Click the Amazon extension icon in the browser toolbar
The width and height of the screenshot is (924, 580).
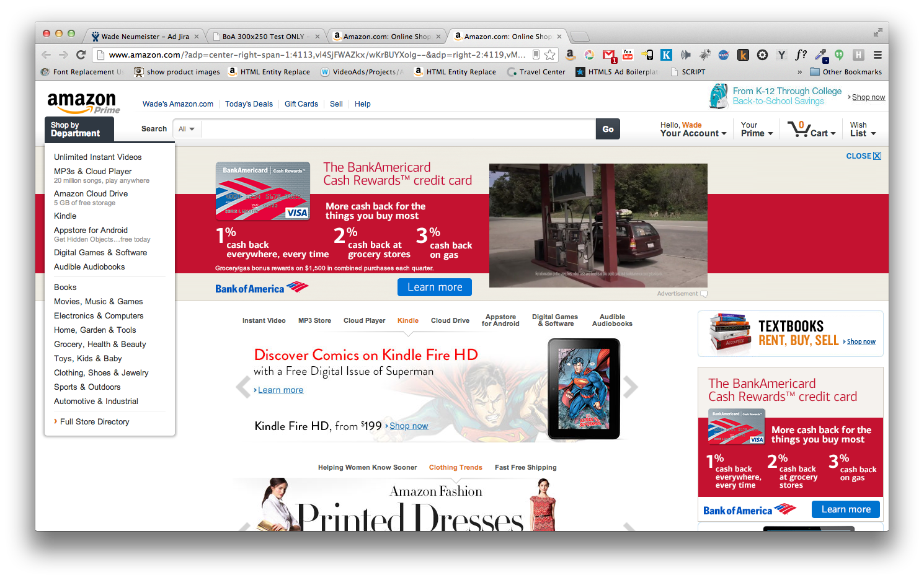571,55
